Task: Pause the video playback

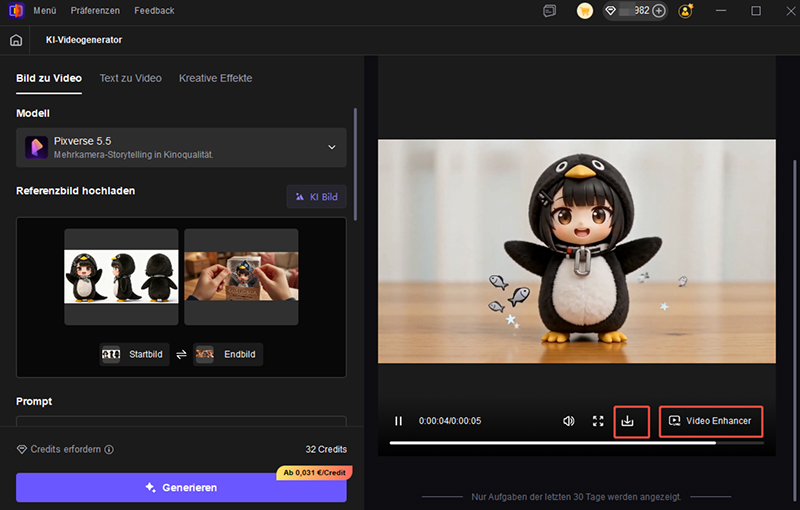Action: tap(398, 421)
